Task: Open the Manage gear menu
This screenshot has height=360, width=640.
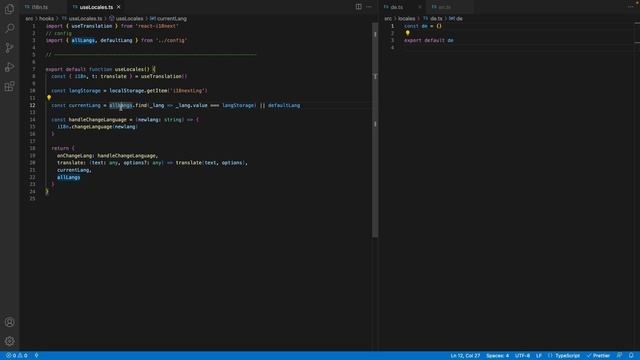Action: pyautogui.click(x=9, y=341)
